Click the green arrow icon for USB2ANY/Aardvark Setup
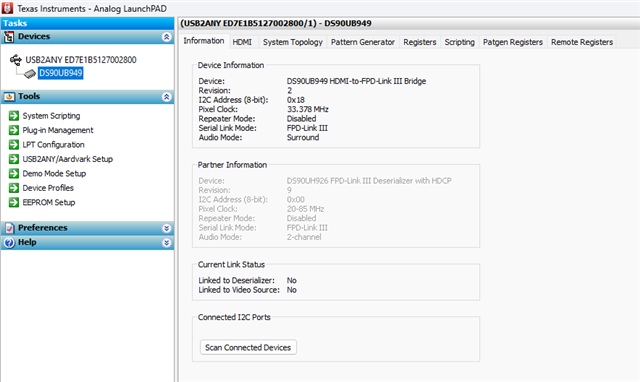 coord(14,159)
